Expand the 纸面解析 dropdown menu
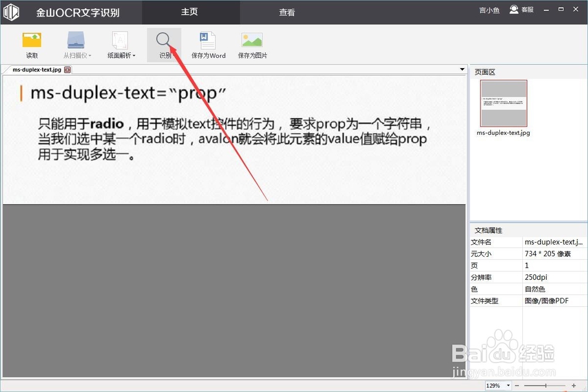The image size is (588, 392). pos(135,56)
